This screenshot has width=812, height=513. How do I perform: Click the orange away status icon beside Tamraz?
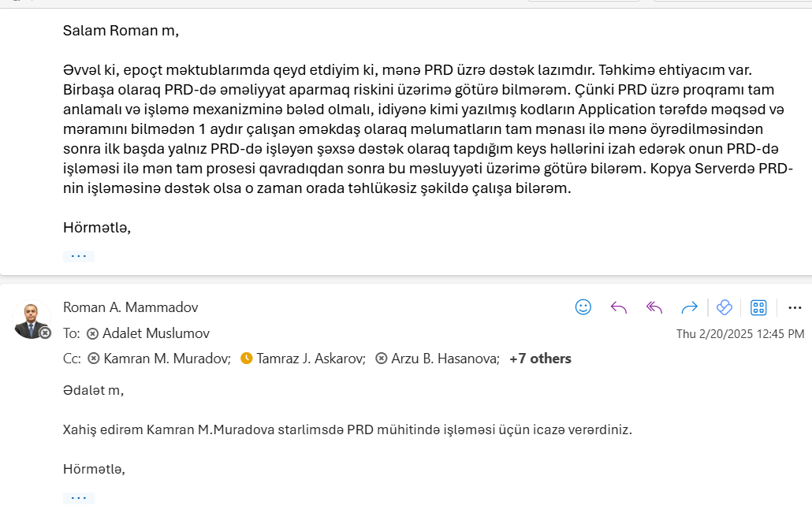coord(247,359)
